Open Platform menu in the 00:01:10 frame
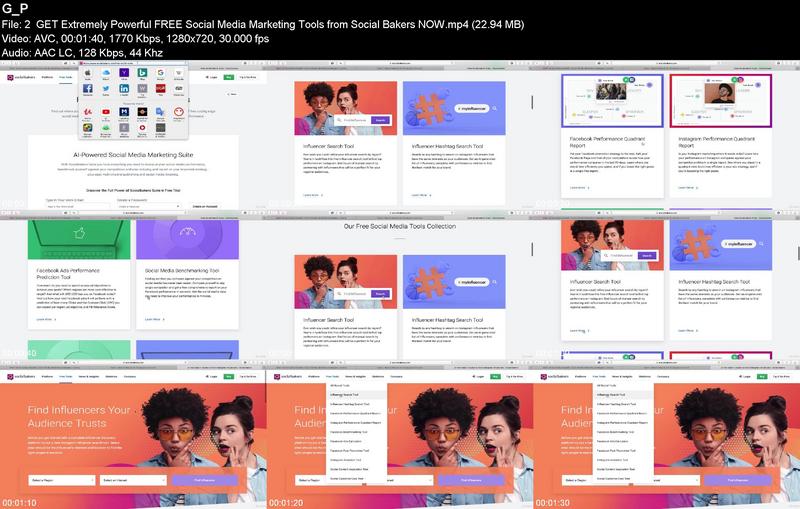 47,376
